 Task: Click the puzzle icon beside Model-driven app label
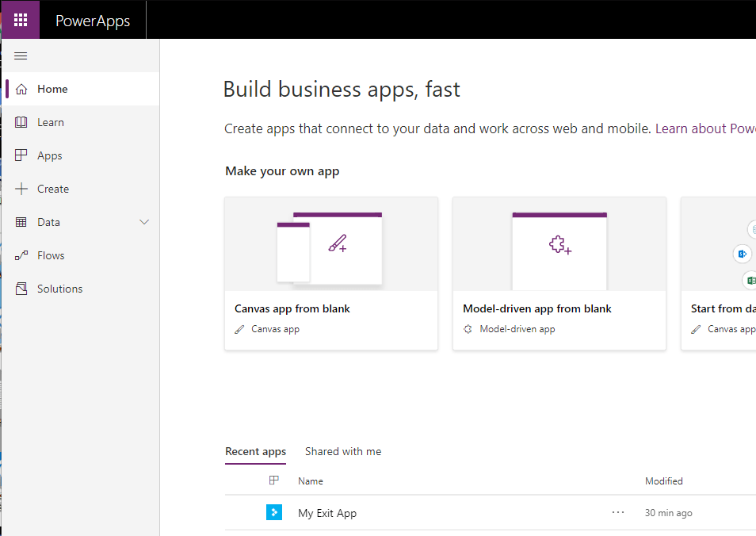[468, 330]
